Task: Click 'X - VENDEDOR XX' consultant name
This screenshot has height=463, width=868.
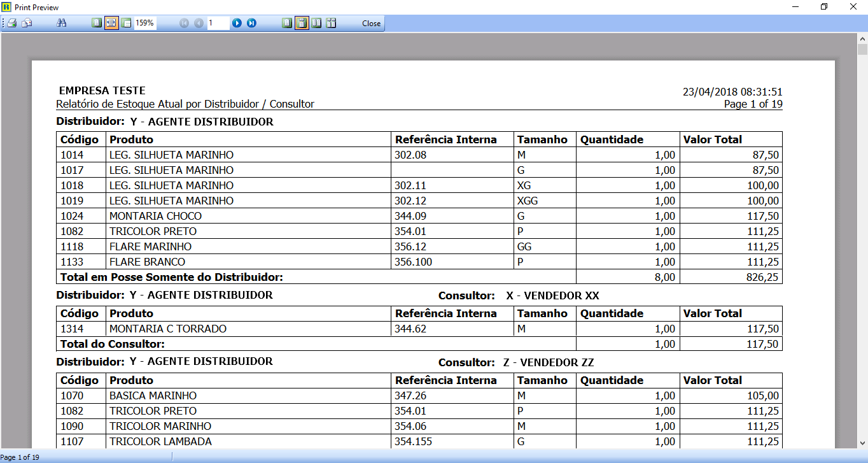Action: coord(552,296)
